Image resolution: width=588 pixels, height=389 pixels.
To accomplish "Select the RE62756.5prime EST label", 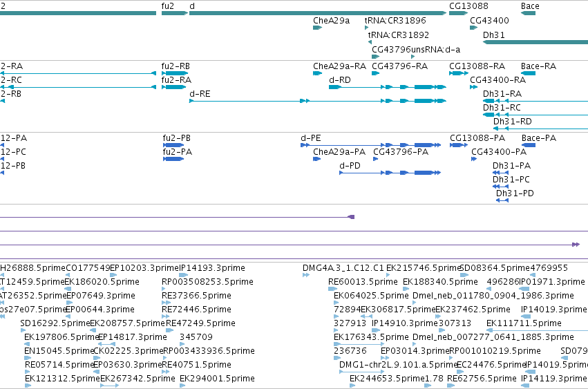I will pyautogui.click(x=482, y=379).
